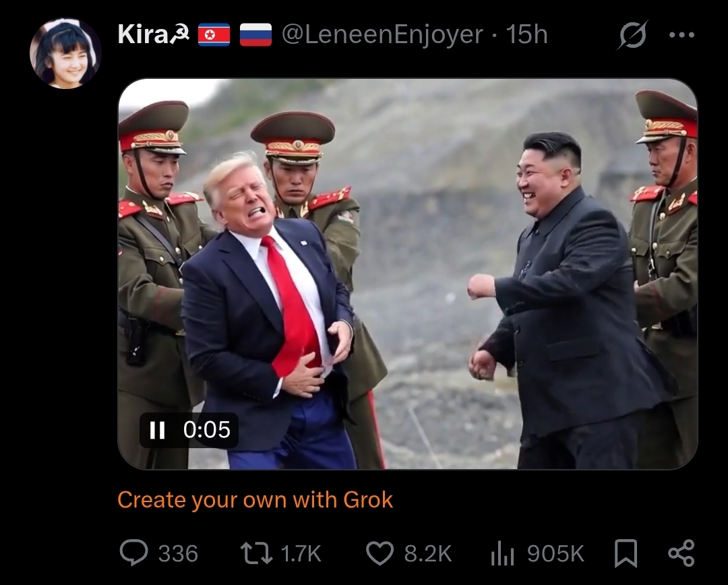View analytics via the bar chart icon

502,553
